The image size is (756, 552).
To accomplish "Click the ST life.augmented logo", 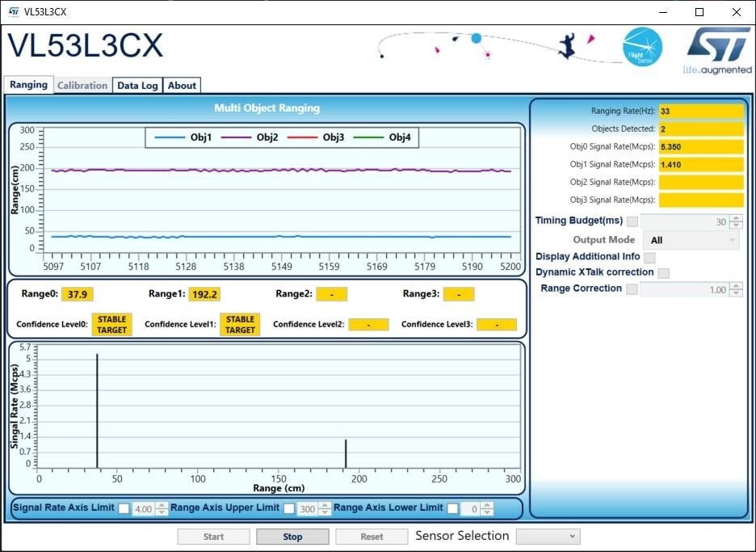I will point(716,51).
